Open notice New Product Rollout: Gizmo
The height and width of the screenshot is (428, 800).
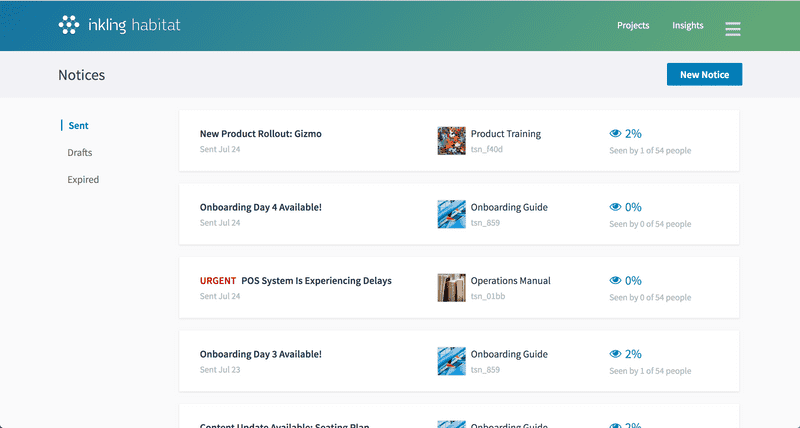click(x=261, y=134)
